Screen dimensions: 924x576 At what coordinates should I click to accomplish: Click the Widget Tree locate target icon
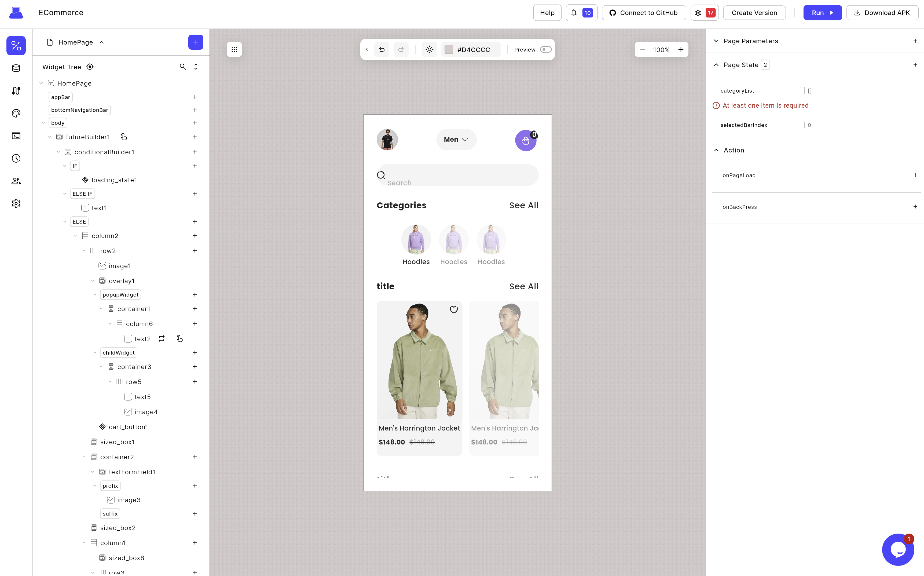[x=90, y=67]
